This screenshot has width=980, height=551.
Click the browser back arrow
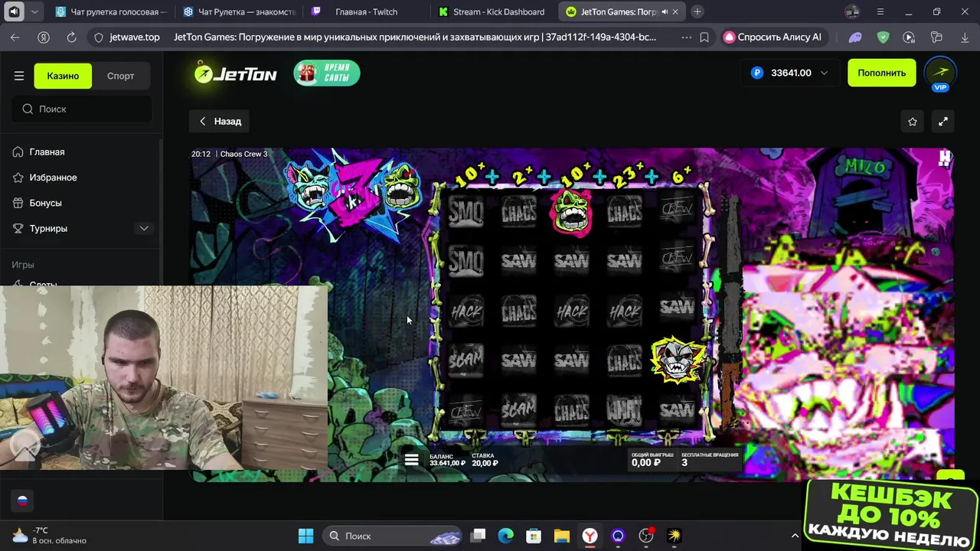tap(15, 37)
